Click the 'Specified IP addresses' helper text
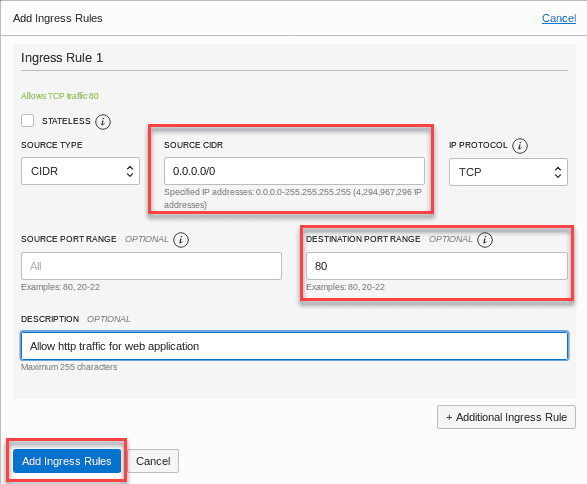 (293, 198)
